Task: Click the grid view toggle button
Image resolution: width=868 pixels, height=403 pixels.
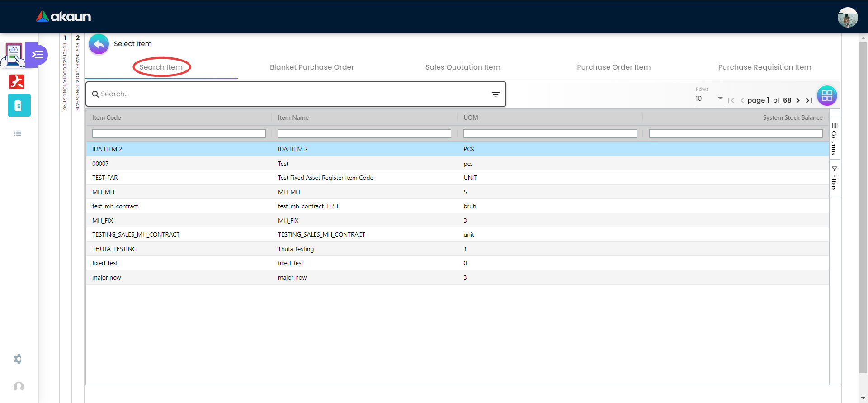Action: [826, 96]
